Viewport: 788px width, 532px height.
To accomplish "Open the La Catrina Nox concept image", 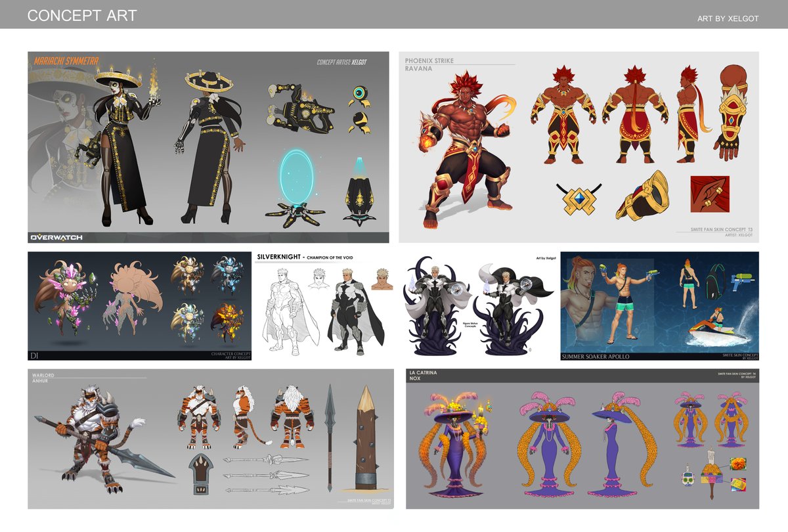I will [x=582, y=439].
